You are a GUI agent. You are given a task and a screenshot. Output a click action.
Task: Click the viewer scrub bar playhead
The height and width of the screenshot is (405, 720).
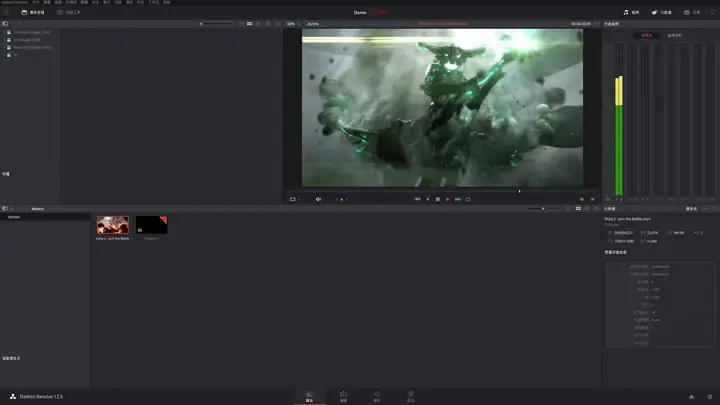pyautogui.click(x=519, y=191)
